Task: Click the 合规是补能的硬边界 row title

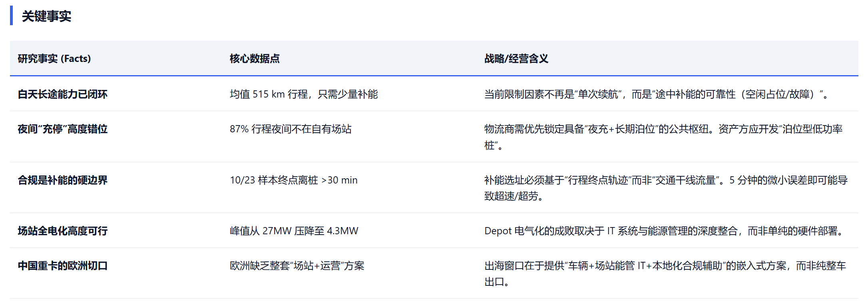Action: pyautogui.click(x=63, y=180)
